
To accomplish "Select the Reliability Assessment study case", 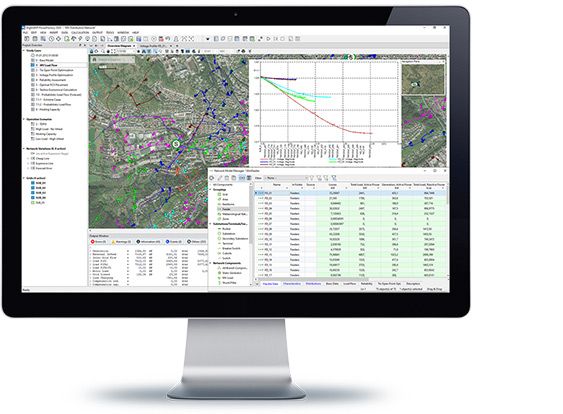I will (x=51, y=80).
